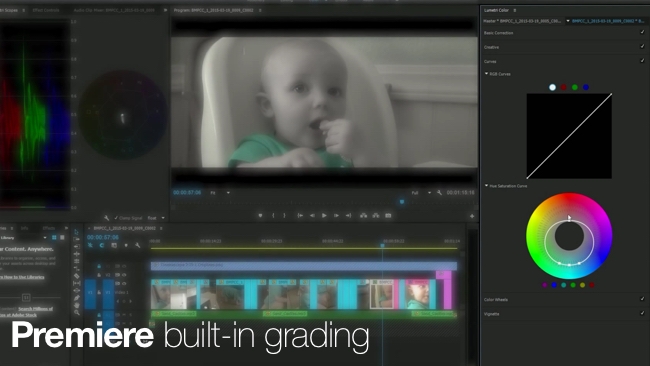Click Export Frame camera icon

(x=388, y=216)
